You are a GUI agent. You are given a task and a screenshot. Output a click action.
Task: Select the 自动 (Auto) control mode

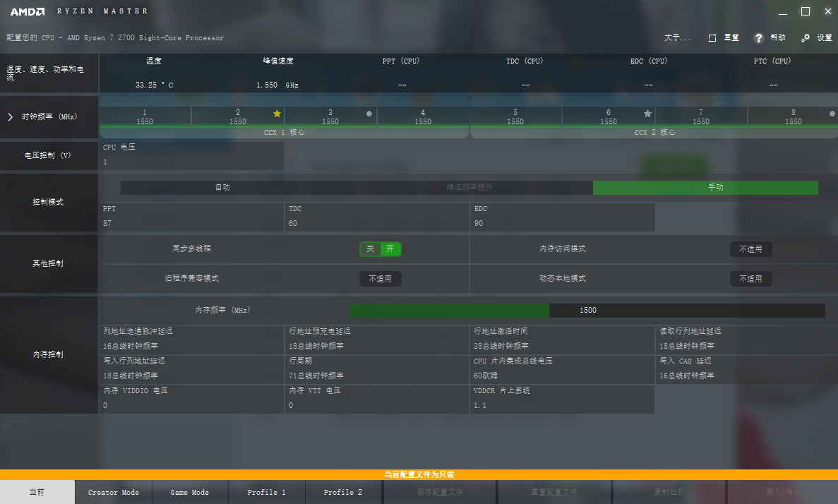pyautogui.click(x=222, y=188)
